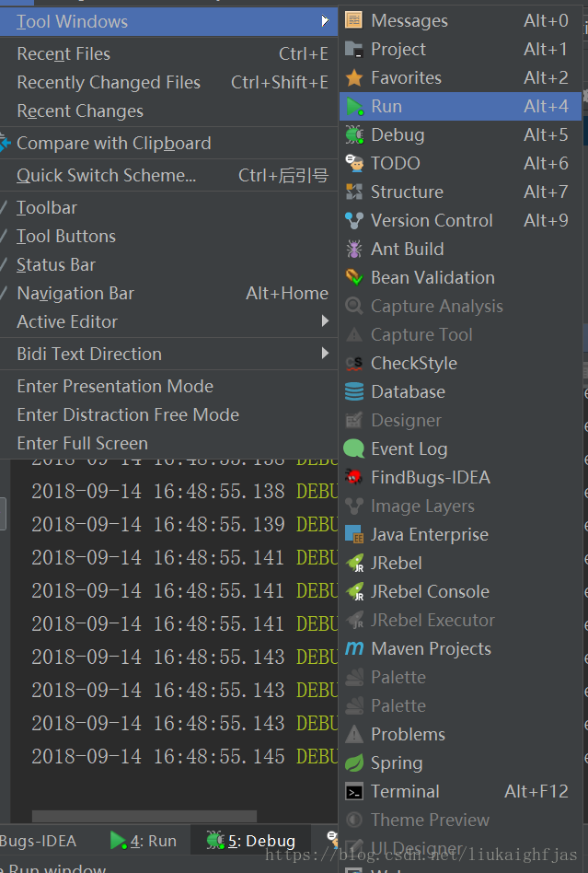Screen dimensions: 588x873
Task: Choose Enter Full Screen
Action: [x=168, y=443]
